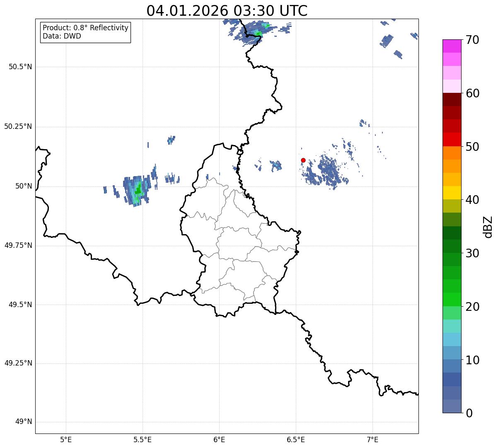Click the colorbar tick value 30
This screenshot has width=498, height=448.
point(473,253)
